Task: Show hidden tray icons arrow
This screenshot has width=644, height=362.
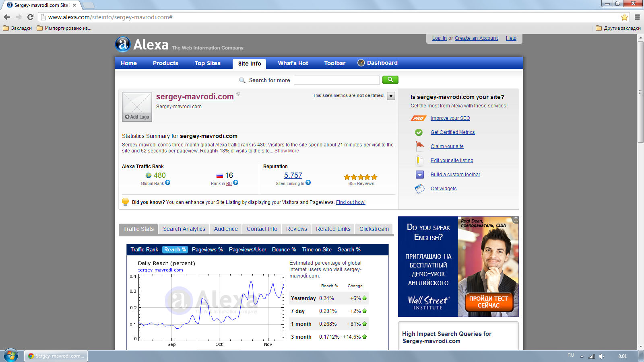Action: click(x=582, y=356)
